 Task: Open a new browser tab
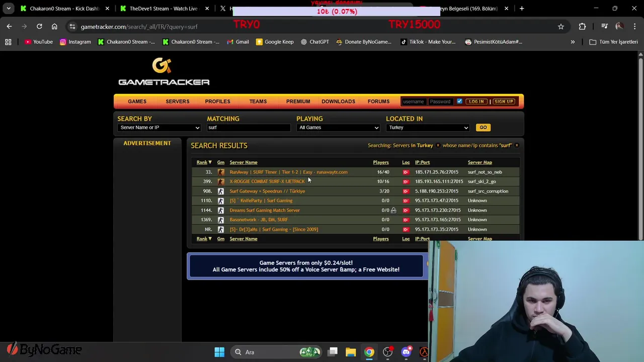(522, 9)
